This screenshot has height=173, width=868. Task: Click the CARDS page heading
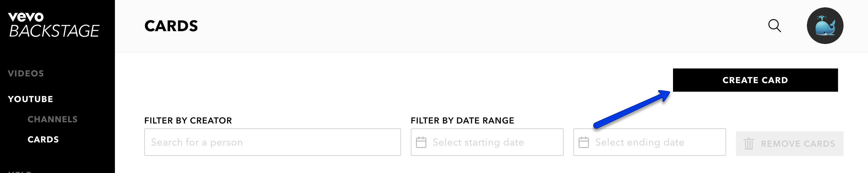(171, 26)
